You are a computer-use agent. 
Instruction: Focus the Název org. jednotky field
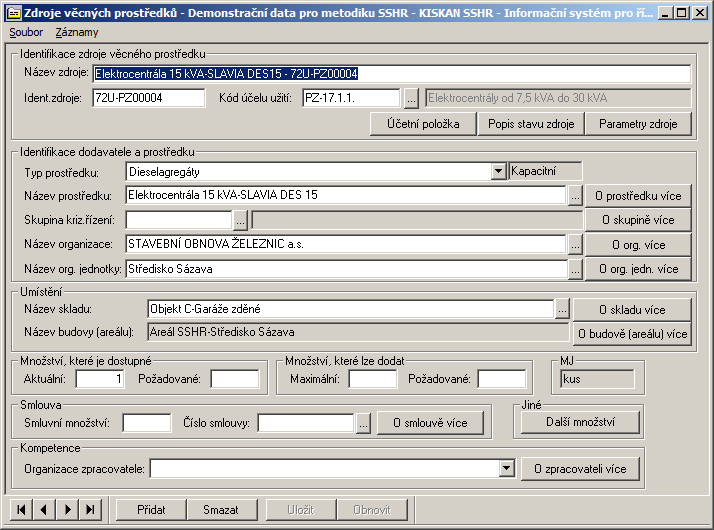tap(346, 269)
